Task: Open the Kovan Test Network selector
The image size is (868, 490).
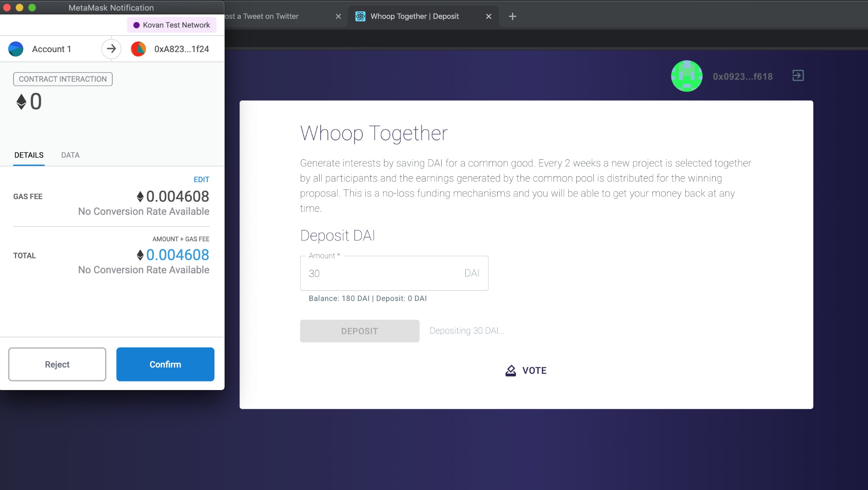Action: coord(172,25)
